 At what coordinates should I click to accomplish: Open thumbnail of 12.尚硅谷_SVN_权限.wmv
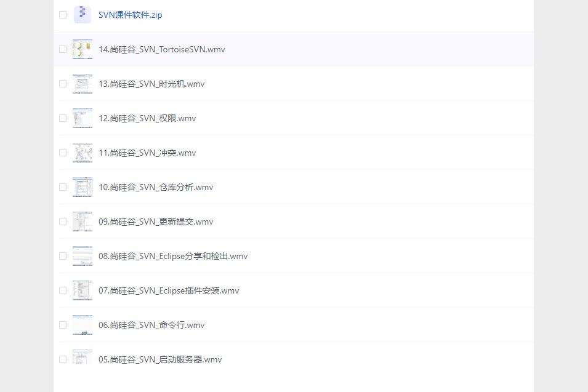pyautogui.click(x=82, y=118)
